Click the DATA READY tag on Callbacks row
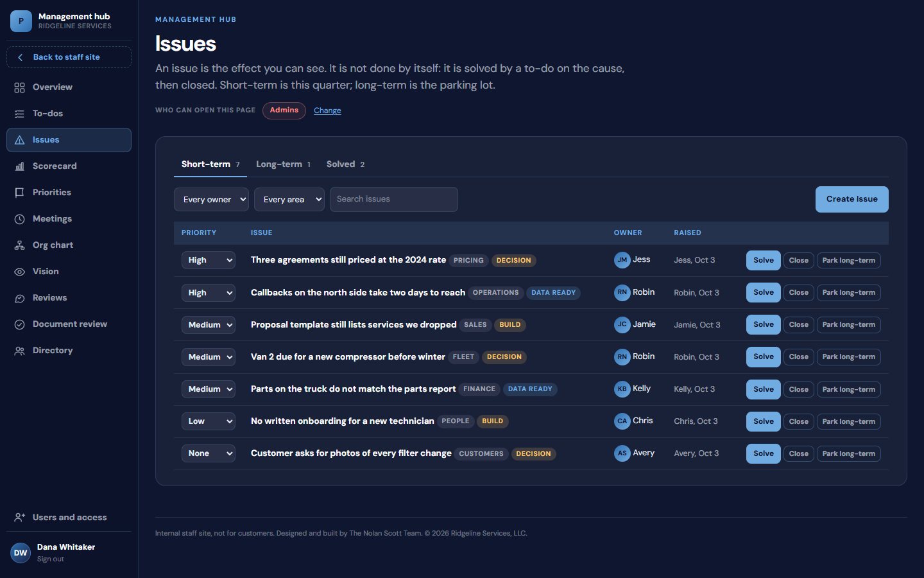924x578 pixels. pyautogui.click(x=554, y=293)
